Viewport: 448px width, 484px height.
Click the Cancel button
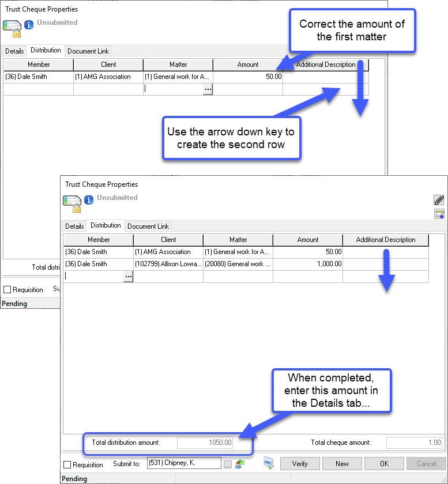click(x=426, y=464)
